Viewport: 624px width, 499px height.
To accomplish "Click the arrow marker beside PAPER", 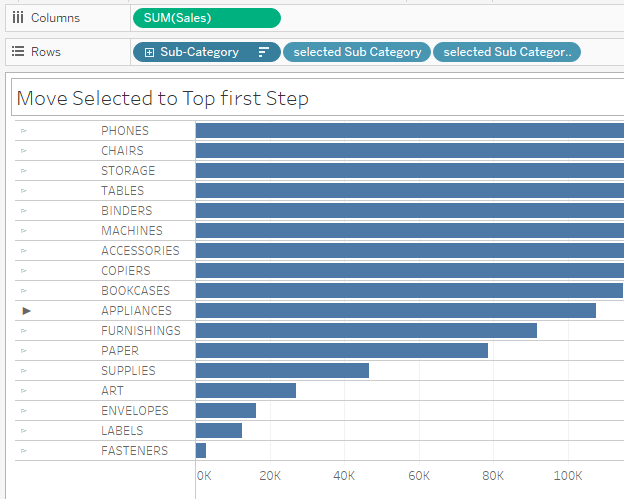I will click(x=24, y=351).
